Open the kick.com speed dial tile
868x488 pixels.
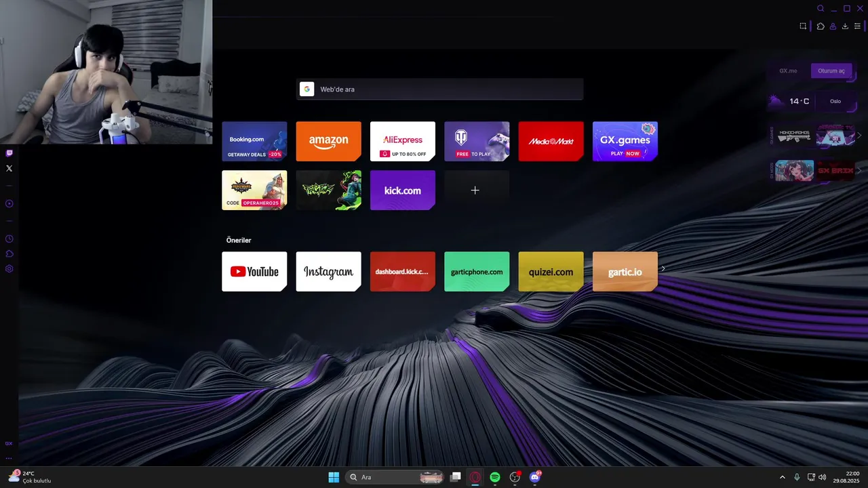point(403,190)
